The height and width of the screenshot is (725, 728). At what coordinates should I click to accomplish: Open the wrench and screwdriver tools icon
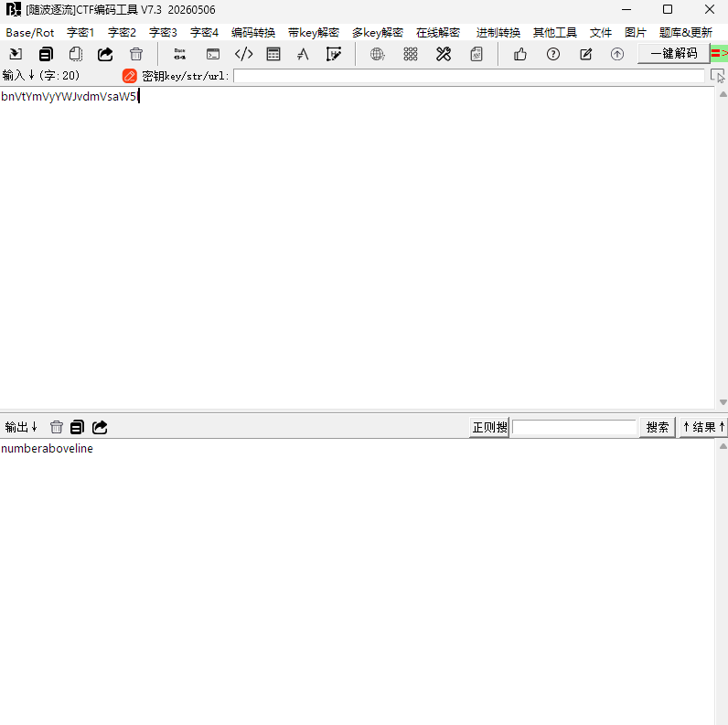tap(444, 54)
